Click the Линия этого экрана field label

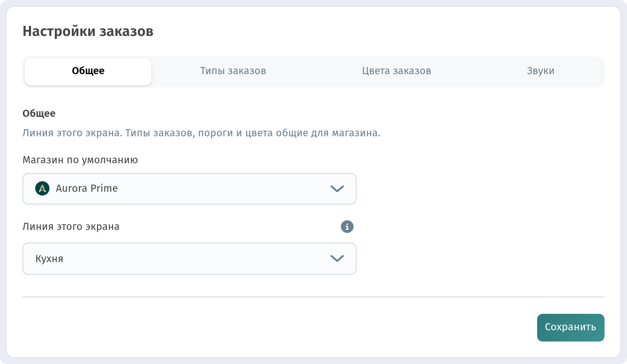click(x=71, y=227)
